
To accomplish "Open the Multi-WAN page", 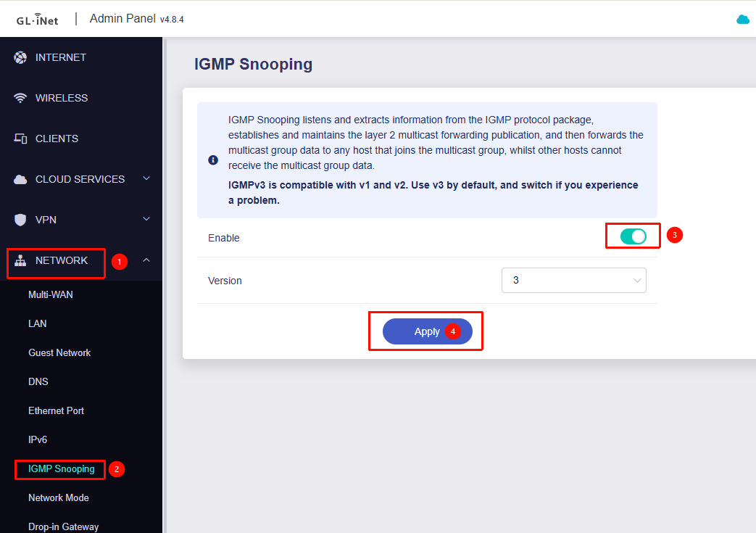I will 51,294.
